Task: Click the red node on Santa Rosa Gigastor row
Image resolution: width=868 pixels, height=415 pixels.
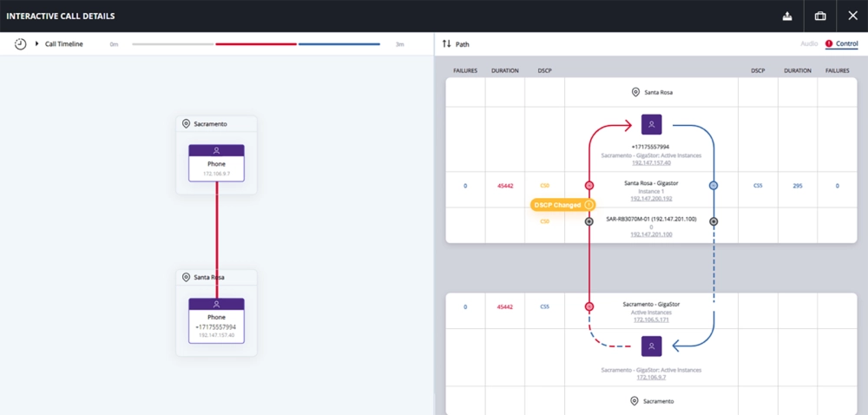Action: [589, 186]
